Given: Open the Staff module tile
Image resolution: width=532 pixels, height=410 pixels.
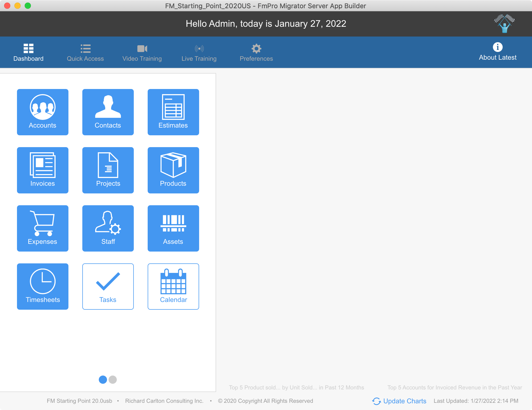Looking at the screenshot, I should [108, 228].
